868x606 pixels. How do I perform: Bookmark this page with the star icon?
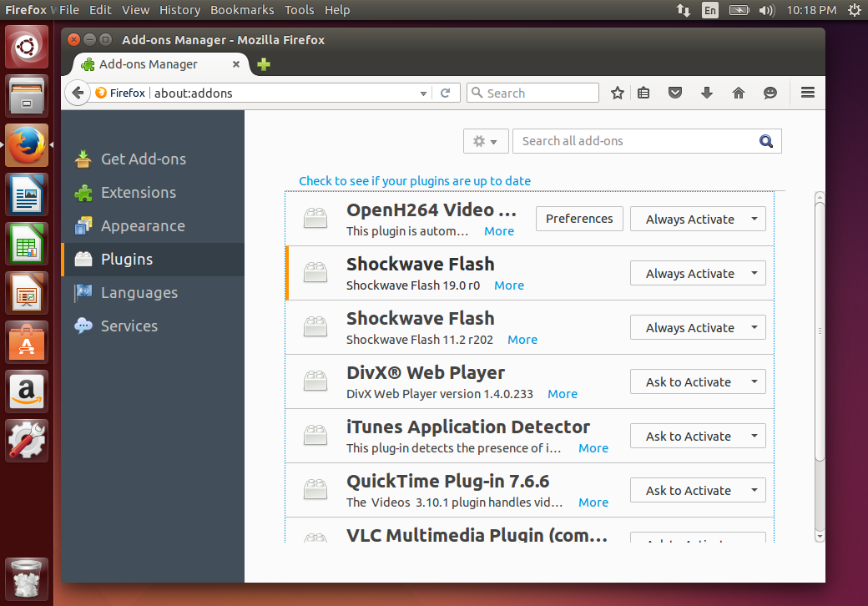618,93
